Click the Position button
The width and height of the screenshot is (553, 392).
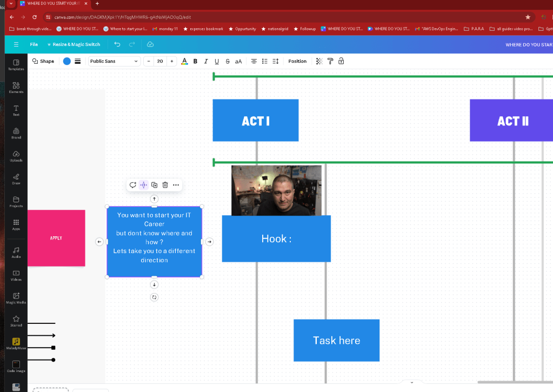pyautogui.click(x=297, y=61)
